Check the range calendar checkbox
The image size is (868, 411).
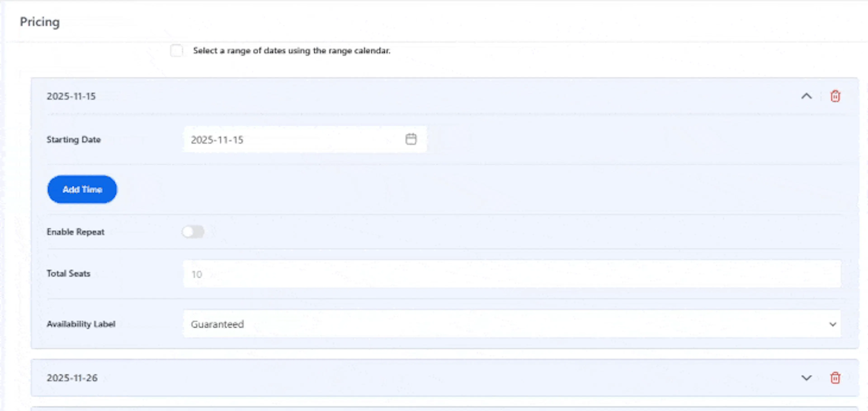(177, 51)
